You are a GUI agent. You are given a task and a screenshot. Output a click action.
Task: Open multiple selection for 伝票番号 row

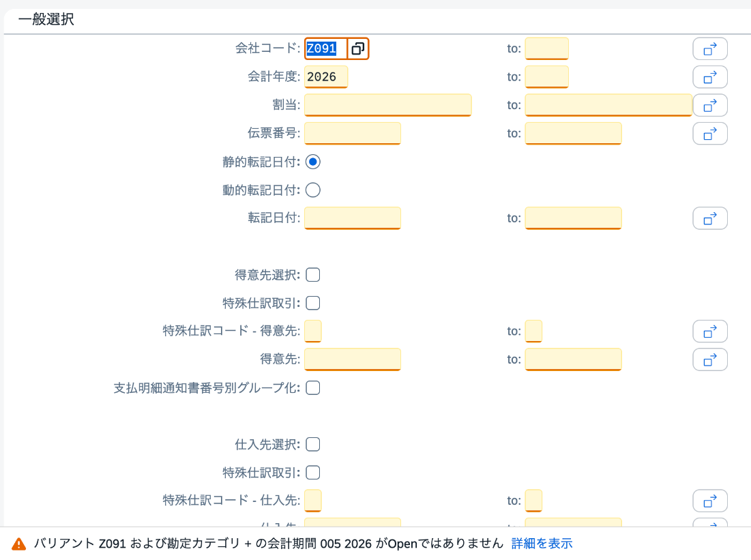[x=710, y=134]
